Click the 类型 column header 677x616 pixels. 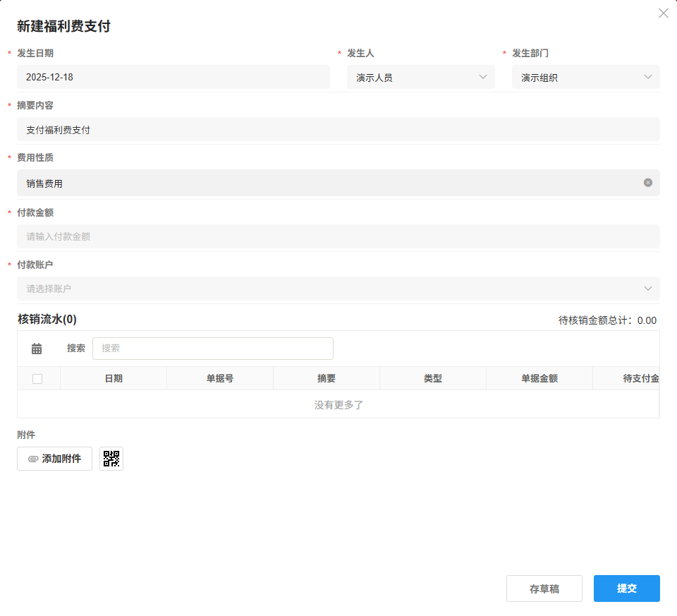pyautogui.click(x=432, y=378)
